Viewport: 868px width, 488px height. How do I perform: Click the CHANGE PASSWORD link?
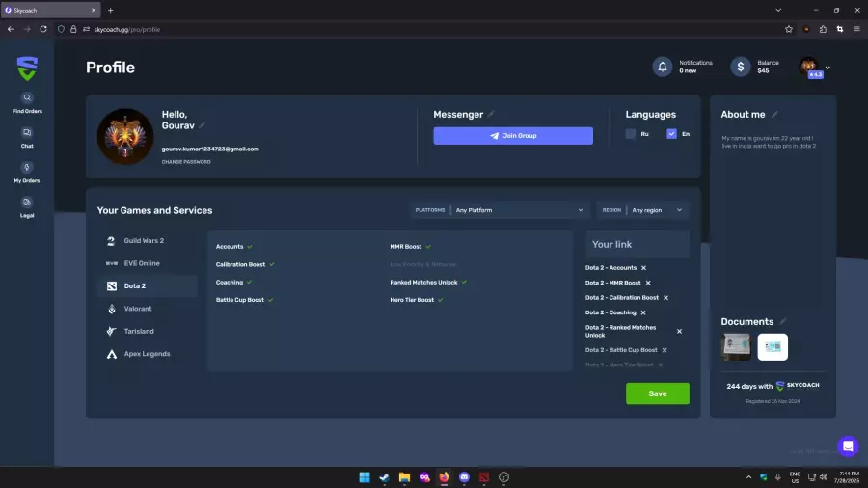[186, 162]
